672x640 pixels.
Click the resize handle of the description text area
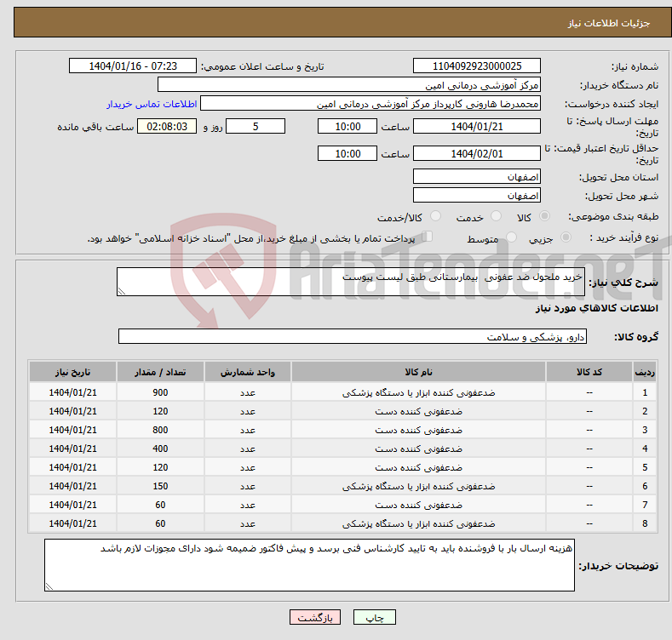(122, 291)
